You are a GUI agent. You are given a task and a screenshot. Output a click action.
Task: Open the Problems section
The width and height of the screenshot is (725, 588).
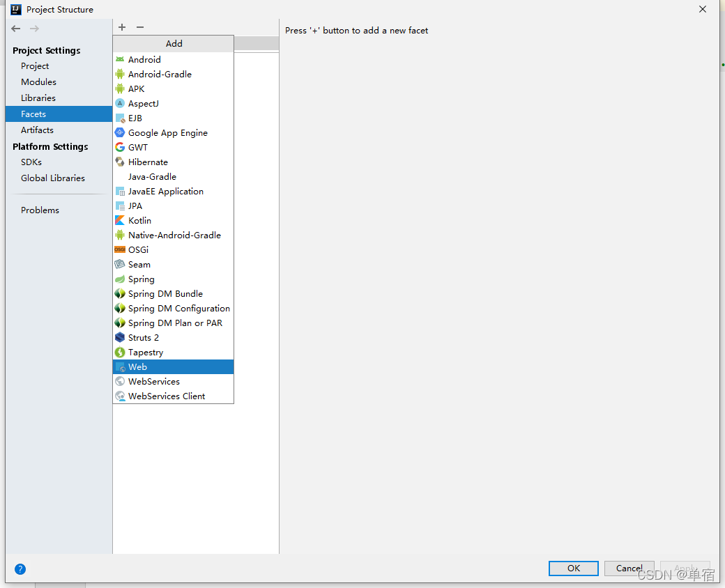(x=59, y=210)
